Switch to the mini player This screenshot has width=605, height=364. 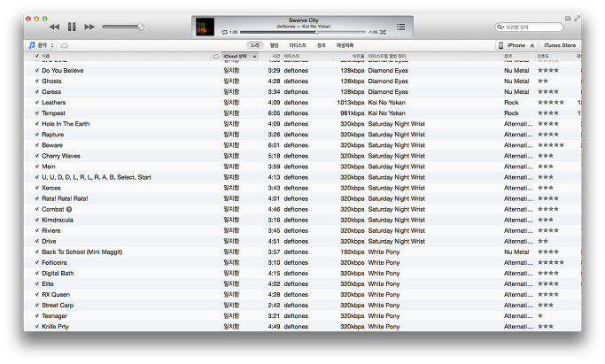pos(568,19)
